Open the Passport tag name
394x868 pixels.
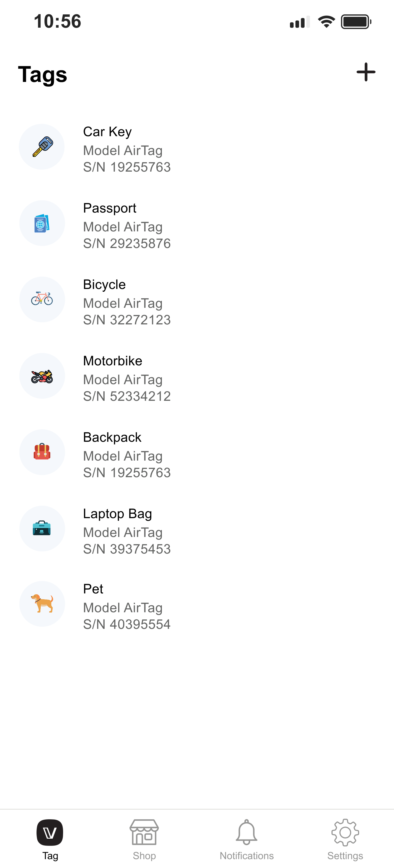click(x=110, y=208)
